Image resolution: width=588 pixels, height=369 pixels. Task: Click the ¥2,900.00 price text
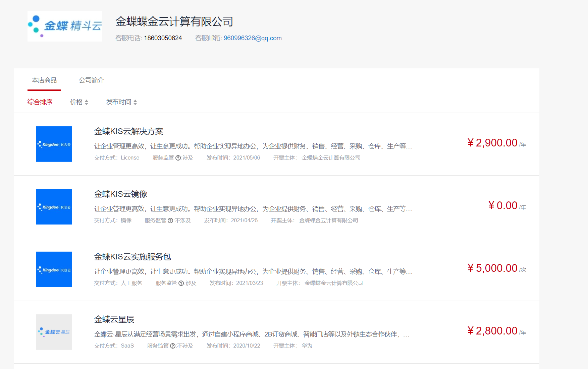pos(492,143)
